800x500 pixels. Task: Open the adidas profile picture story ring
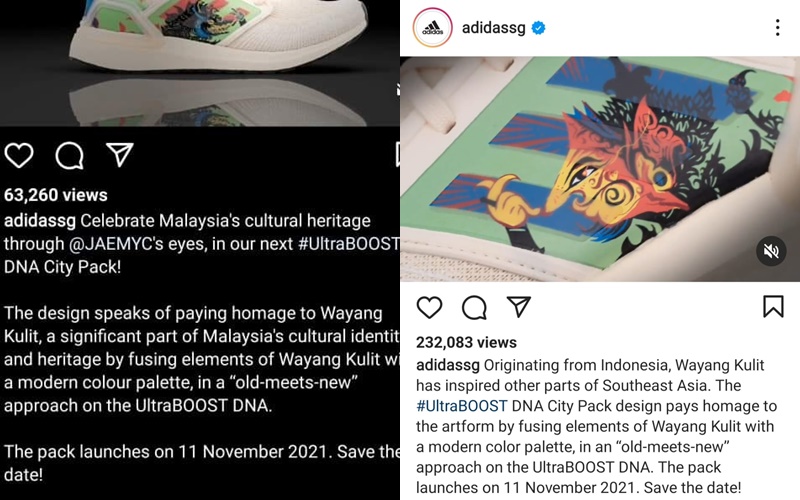point(432,28)
